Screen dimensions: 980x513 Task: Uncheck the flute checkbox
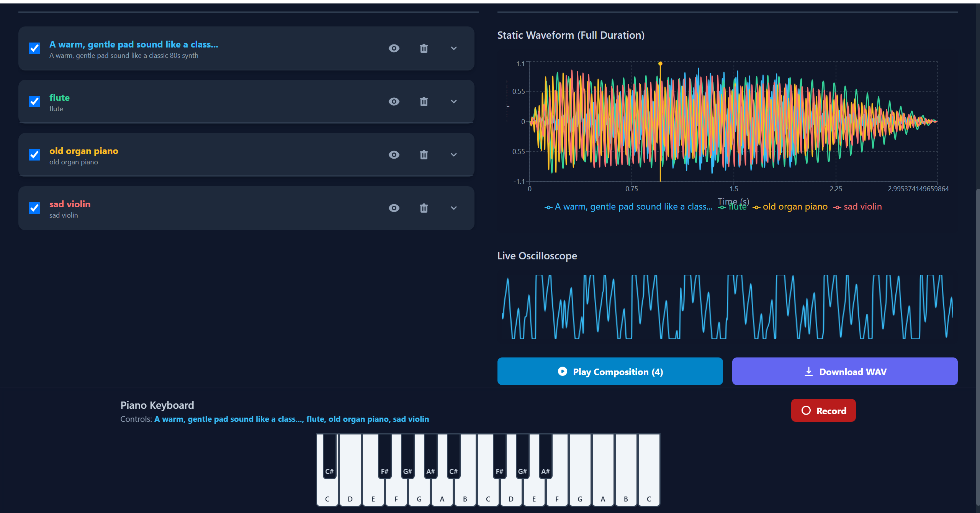point(34,102)
